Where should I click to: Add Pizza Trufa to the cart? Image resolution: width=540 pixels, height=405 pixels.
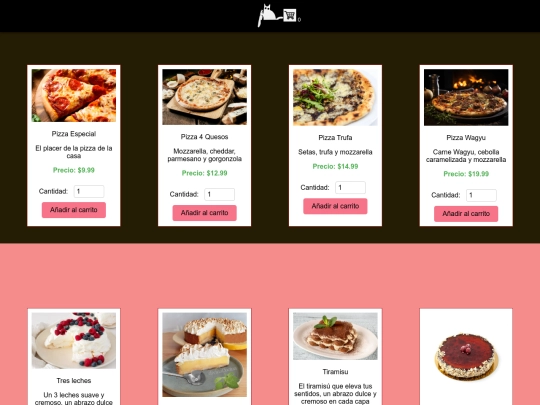[335, 206]
